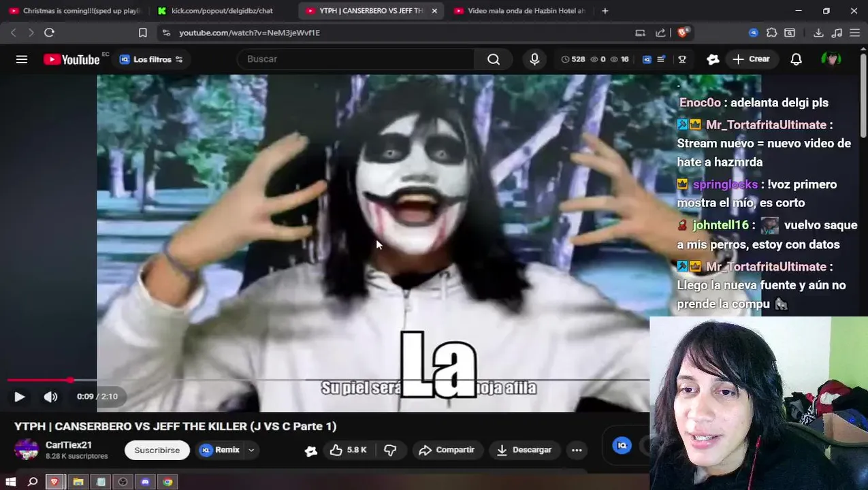Open CarlTiex21 channel name link
The width and height of the screenshot is (868, 490).
click(69, 445)
